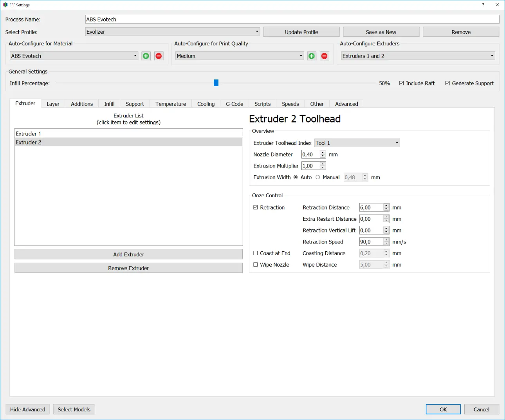Viewport: 505px width, 420px height.
Task: Remove material with red minus icon
Action: (159, 56)
